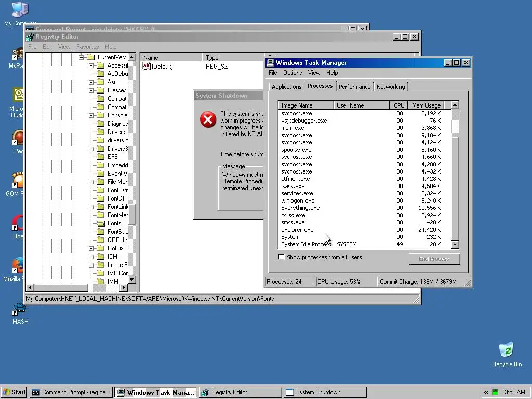The image size is (532, 399).
Task: Select the AeDebug folder icon
Action: tap(100, 74)
